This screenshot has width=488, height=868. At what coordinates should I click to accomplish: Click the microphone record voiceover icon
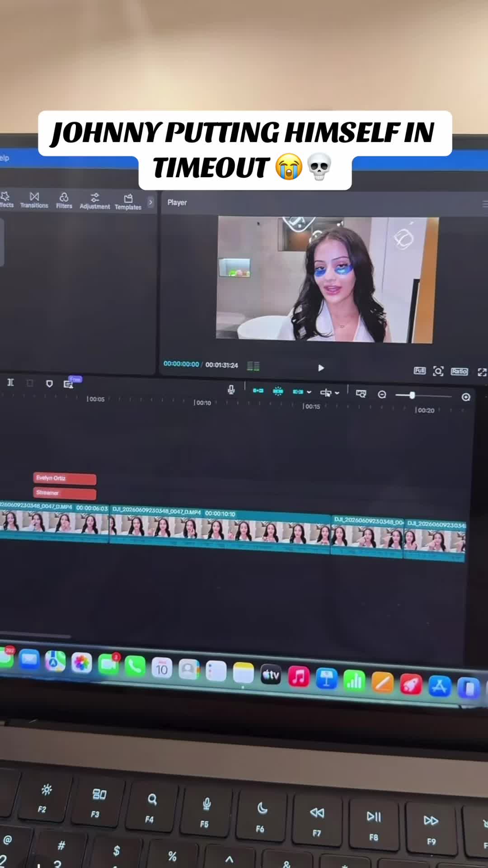pos(231,389)
